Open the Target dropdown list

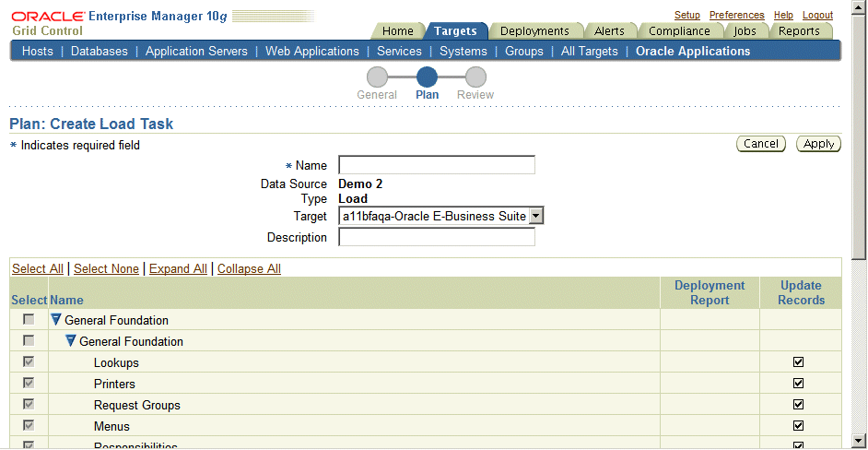(x=536, y=216)
